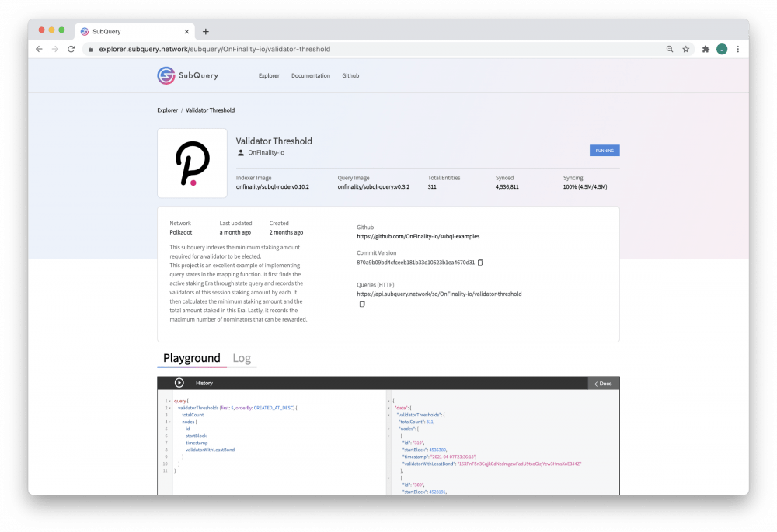Image resolution: width=777 pixels, height=532 pixels.
Task: Click the Explorer breadcrumb link
Action: pyautogui.click(x=168, y=110)
